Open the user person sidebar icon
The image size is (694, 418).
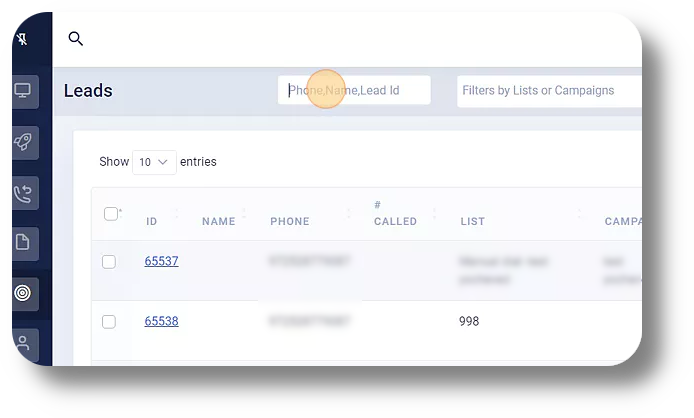23,344
